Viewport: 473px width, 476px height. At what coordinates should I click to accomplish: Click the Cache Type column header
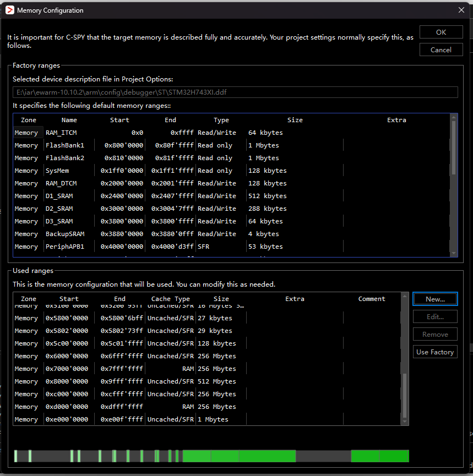[171, 299]
